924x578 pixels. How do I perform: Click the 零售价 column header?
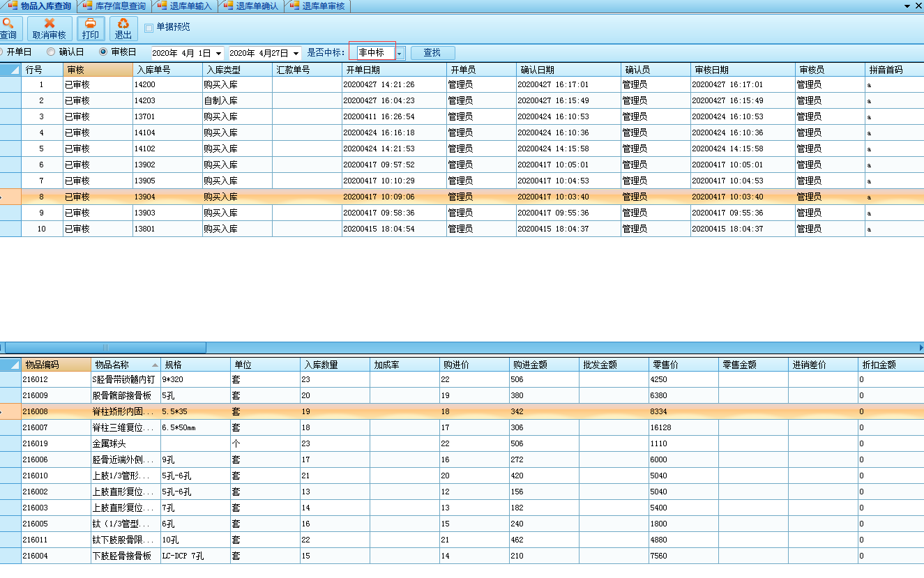(683, 365)
